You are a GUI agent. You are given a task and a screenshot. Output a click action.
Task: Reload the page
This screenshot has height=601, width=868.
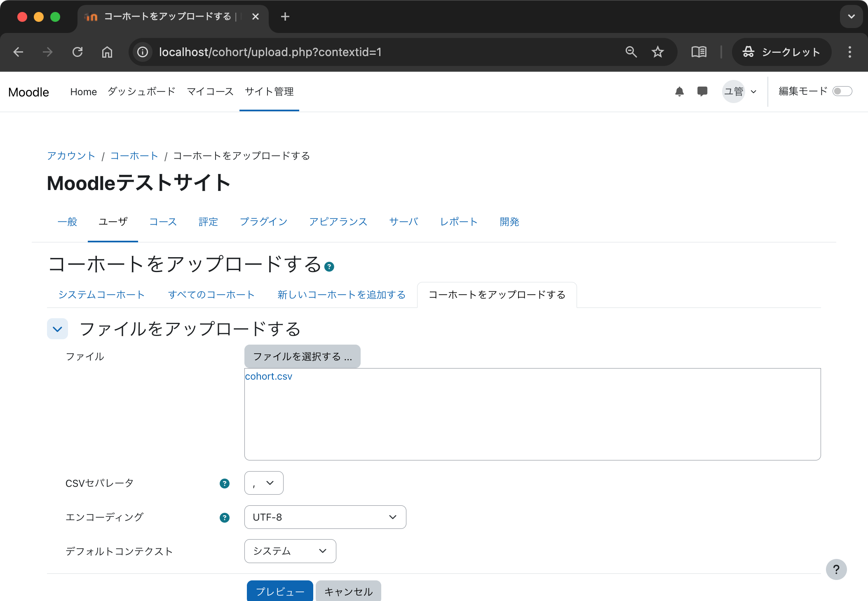(78, 52)
